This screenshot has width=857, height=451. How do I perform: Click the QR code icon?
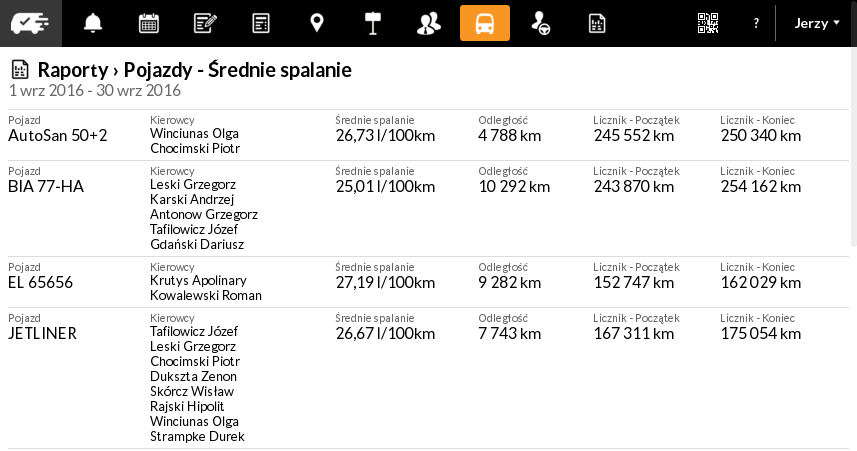[708, 23]
